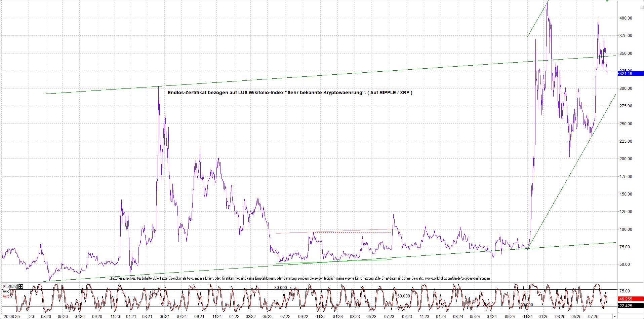Click the 100.00 price axis label

(626, 229)
